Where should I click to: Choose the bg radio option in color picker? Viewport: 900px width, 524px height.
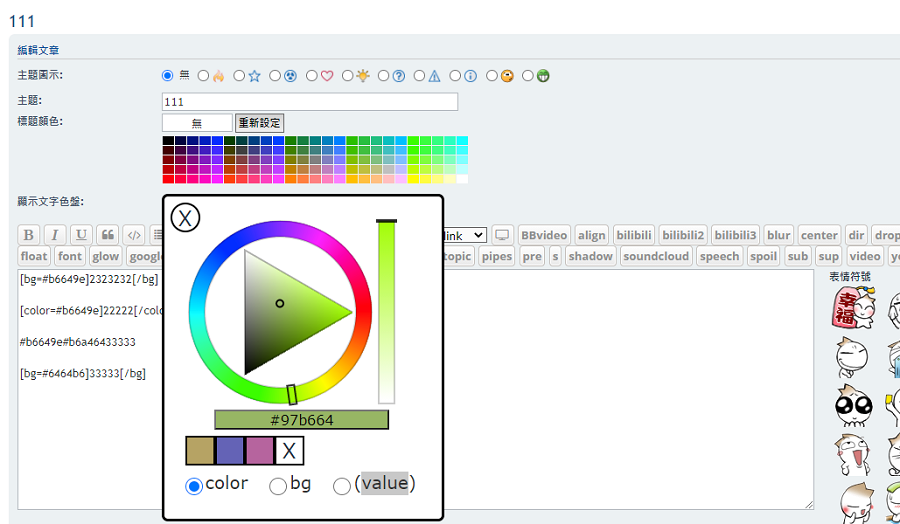coord(278,486)
